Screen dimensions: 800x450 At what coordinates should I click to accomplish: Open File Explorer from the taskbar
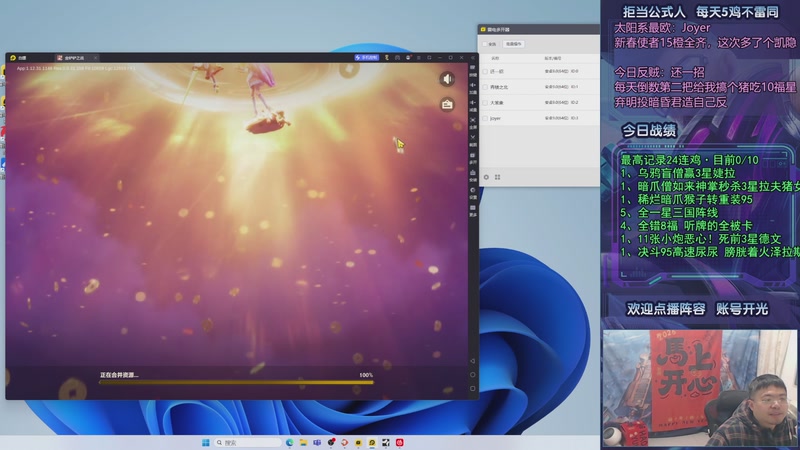point(303,442)
